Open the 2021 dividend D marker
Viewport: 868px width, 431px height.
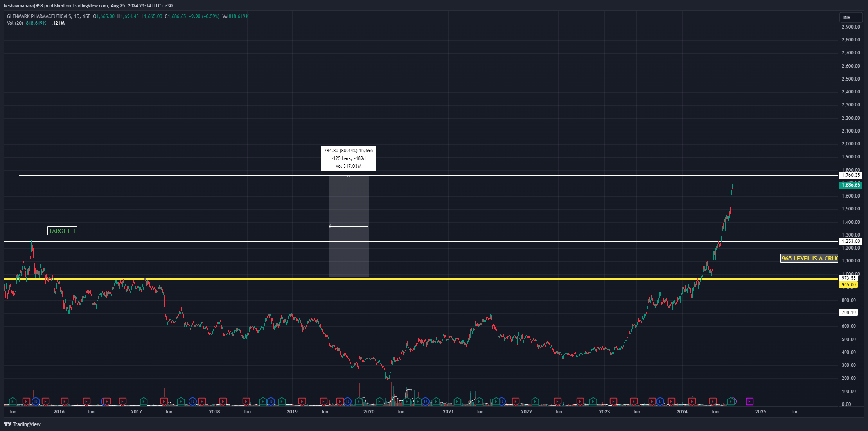click(502, 401)
